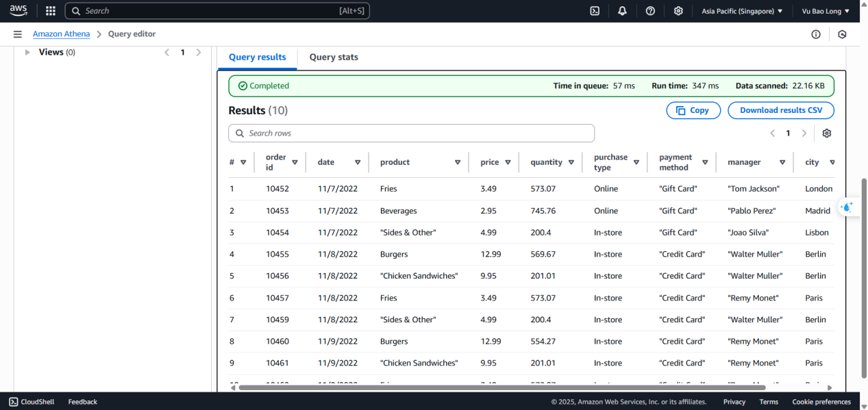The height and width of the screenshot is (410, 868).
Task: Sort by order id column arrow
Action: [x=295, y=162]
